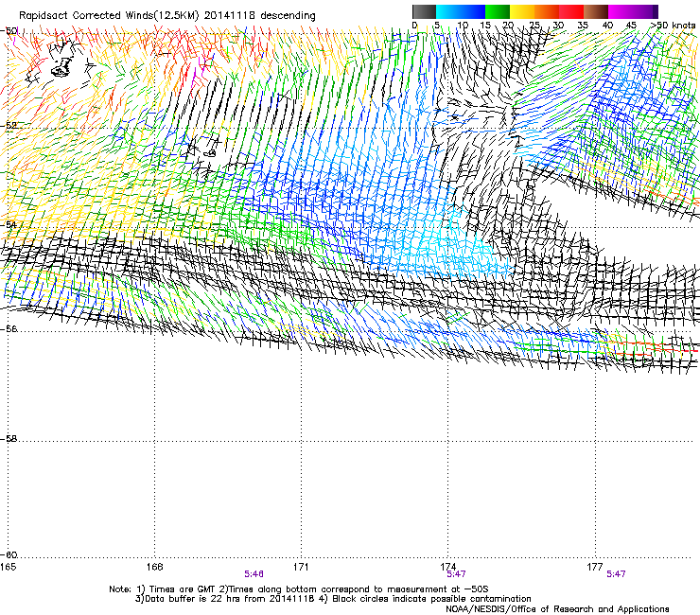Click the cyan 5-10 knots color segment
700x615 pixels.
[448, 11]
